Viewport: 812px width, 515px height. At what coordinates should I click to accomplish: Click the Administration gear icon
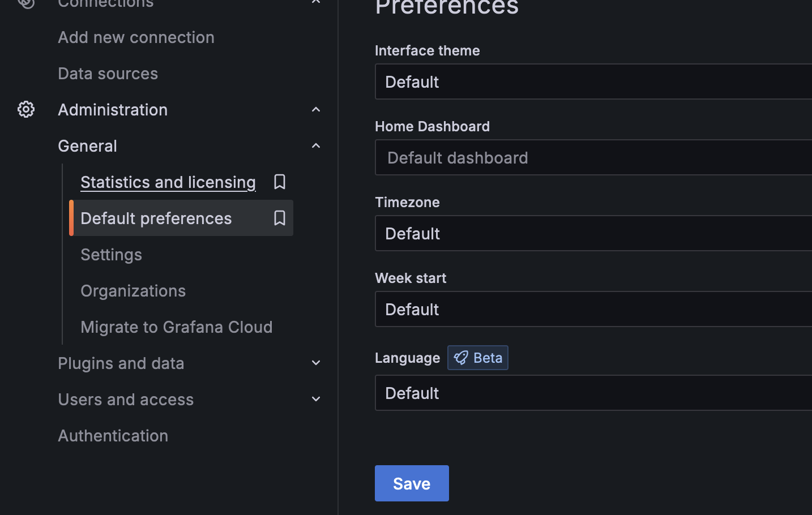[25, 109]
